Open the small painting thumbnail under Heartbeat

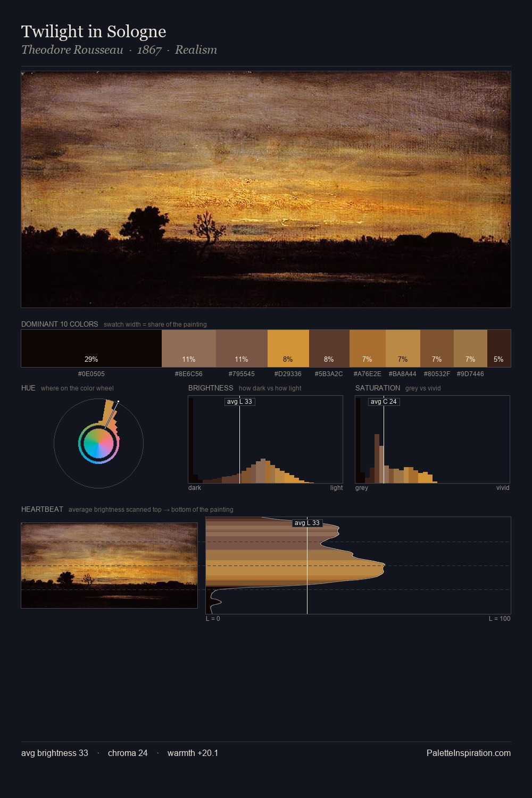click(x=109, y=565)
